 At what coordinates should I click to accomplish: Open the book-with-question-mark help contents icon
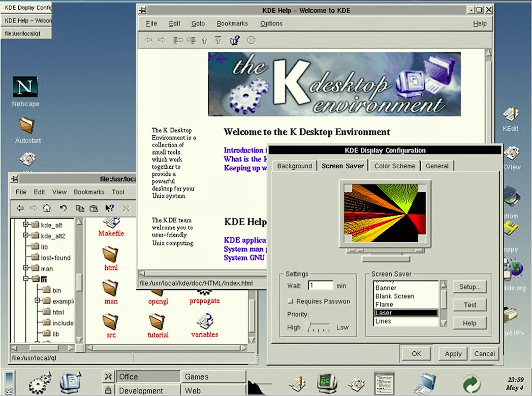coord(234,40)
